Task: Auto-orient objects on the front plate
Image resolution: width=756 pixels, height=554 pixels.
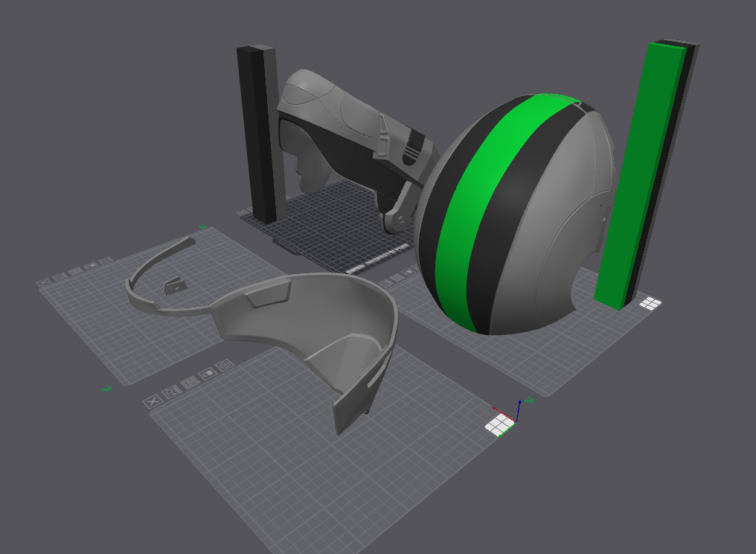Action: 172,392
